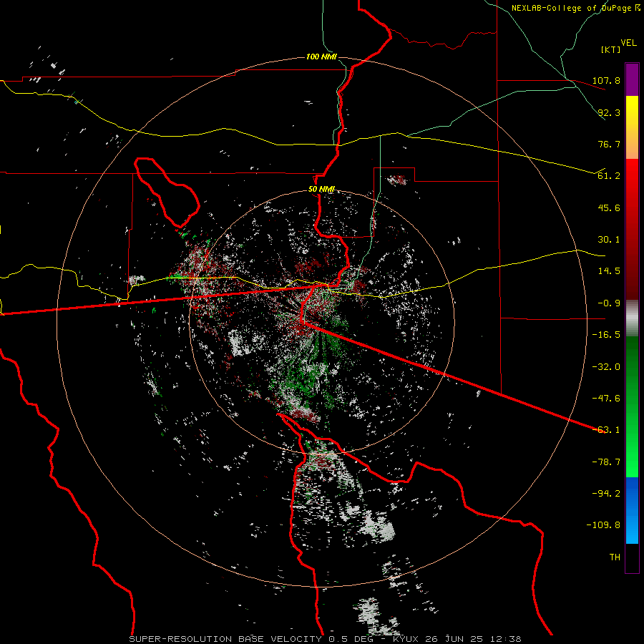Screen dimensions: 644x644
Task: Click the TH threshold legend label
Action: 615,557
